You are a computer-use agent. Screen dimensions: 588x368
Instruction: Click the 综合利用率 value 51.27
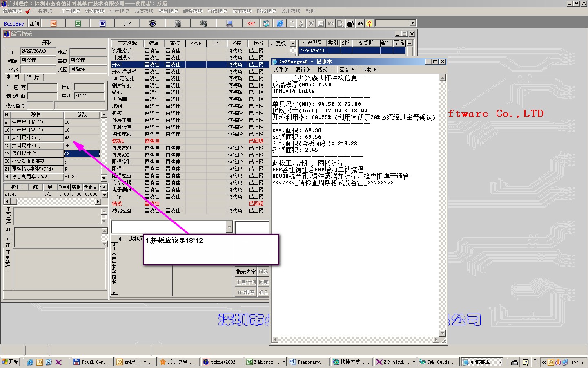[x=82, y=177]
